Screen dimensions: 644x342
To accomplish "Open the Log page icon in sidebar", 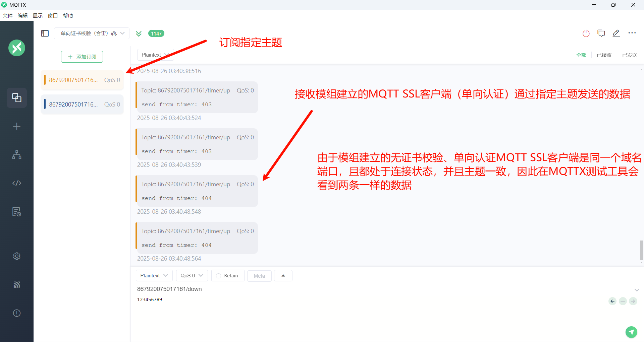I will point(17,212).
